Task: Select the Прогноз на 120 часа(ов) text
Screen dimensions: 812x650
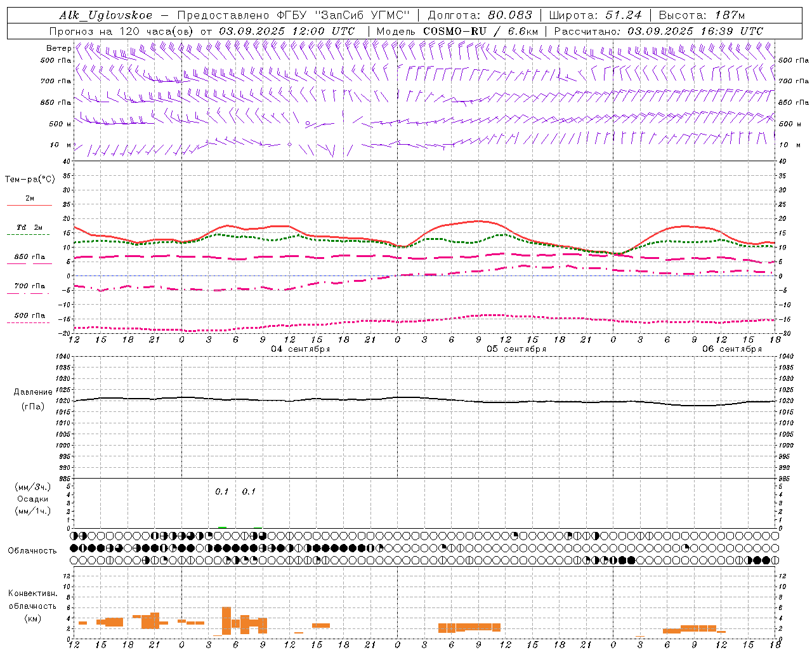Action: click(122, 31)
